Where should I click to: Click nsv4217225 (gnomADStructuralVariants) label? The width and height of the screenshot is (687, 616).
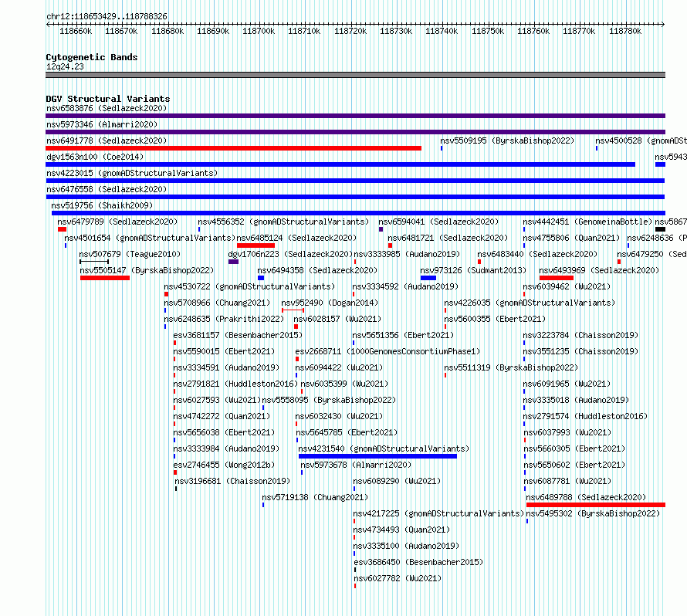coord(438,513)
